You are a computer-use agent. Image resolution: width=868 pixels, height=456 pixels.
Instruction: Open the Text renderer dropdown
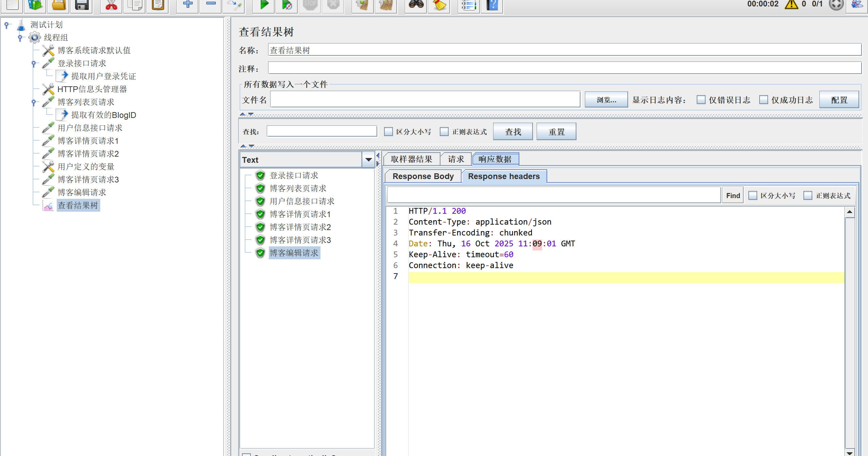pyautogui.click(x=368, y=160)
